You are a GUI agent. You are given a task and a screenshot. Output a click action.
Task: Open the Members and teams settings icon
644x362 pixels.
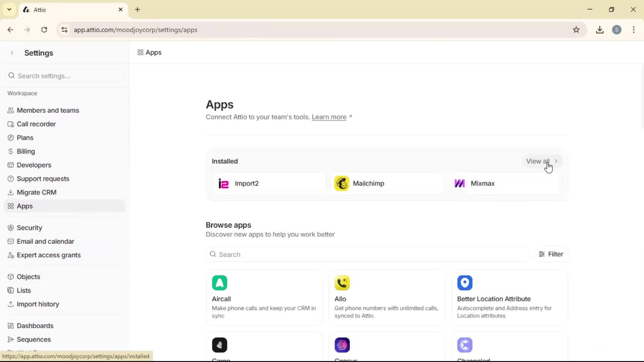(x=11, y=110)
